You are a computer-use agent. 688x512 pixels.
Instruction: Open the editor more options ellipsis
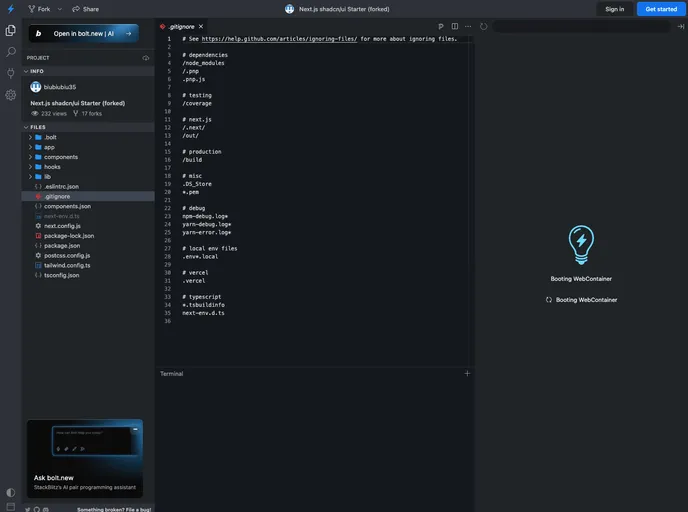pyautogui.click(x=468, y=26)
